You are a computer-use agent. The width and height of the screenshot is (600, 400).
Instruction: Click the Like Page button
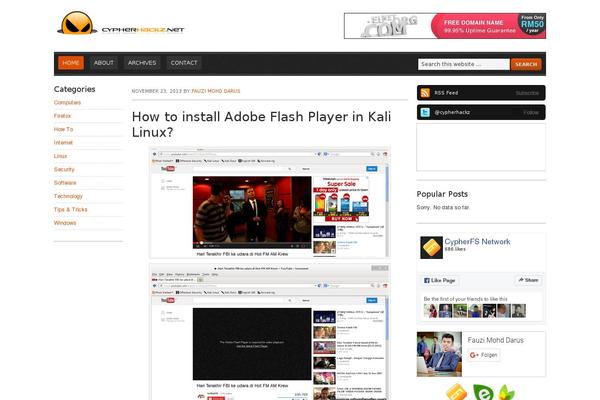click(440, 281)
